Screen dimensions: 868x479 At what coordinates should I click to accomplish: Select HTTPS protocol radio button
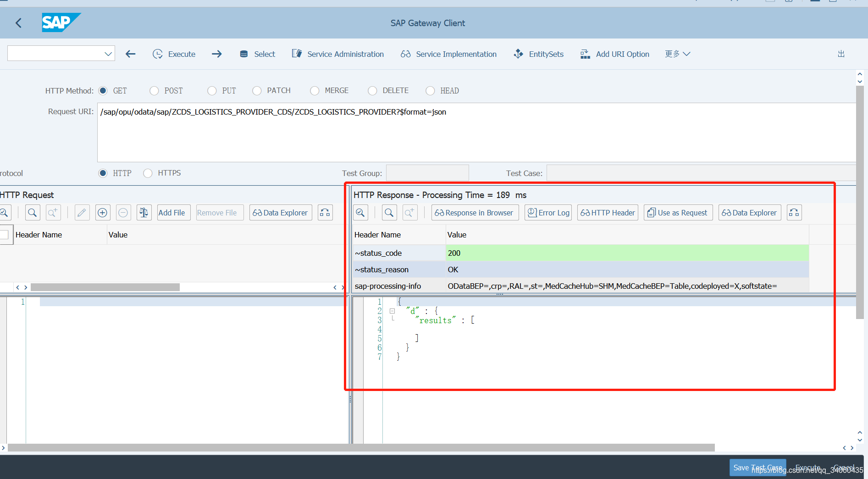tap(148, 173)
